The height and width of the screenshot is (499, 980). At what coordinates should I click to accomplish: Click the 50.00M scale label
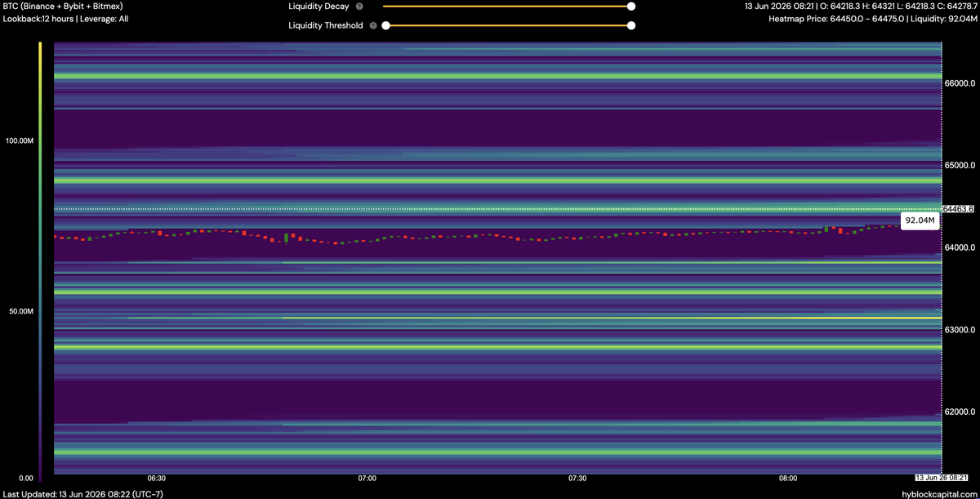pyautogui.click(x=20, y=312)
